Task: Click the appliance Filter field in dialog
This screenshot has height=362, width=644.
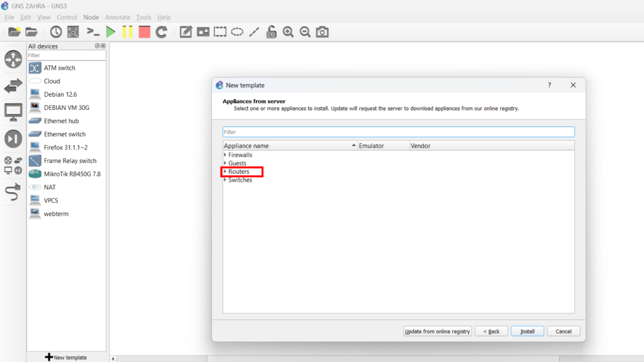Action: (x=398, y=132)
